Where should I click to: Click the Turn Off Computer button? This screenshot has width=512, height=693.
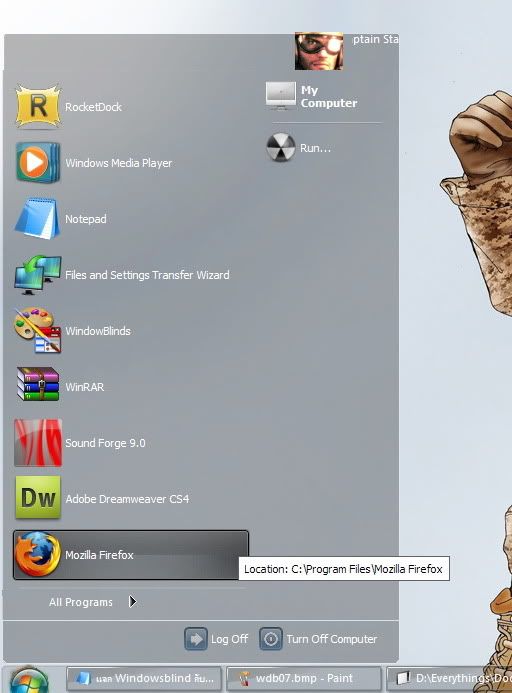pos(318,639)
